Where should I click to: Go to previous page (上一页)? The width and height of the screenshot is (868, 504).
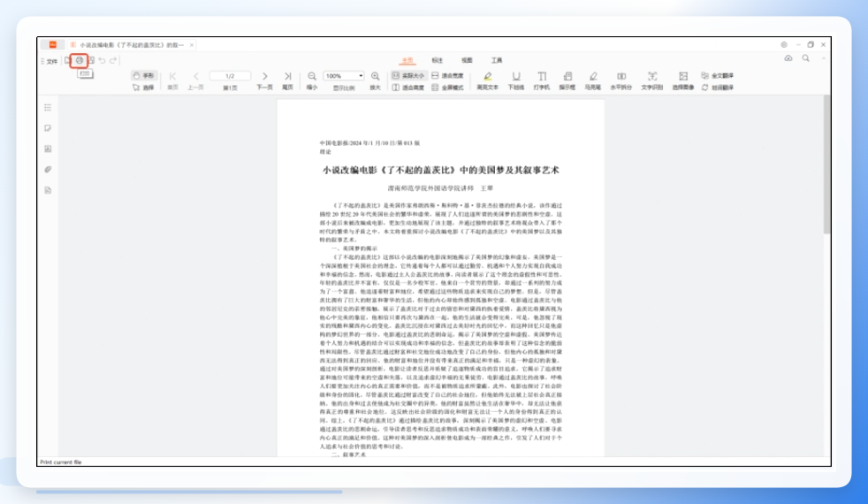pos(195,80)
